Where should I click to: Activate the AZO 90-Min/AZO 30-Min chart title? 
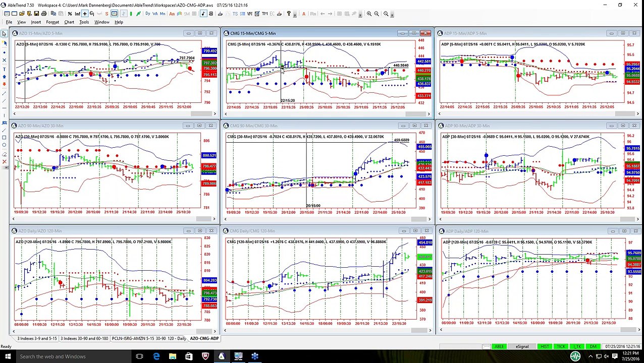pos(41,126)
